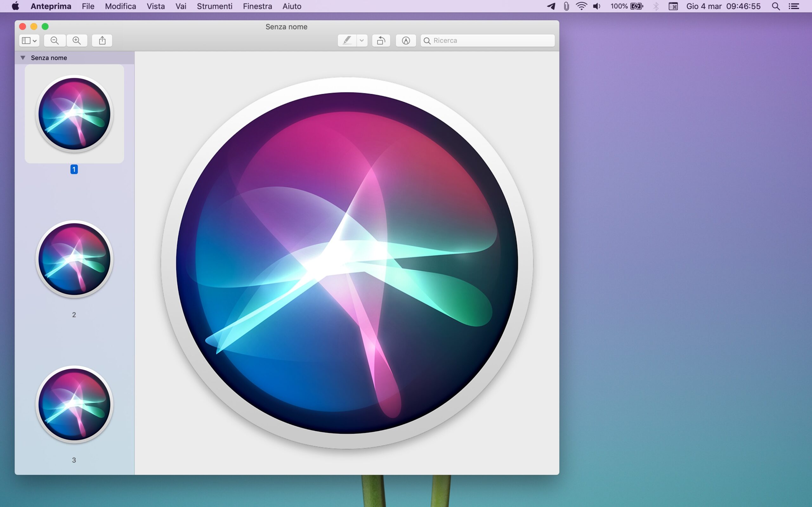Open the Telegram menu bar icon
This screenshot has width=812, height=507.
tap(551, 6)
